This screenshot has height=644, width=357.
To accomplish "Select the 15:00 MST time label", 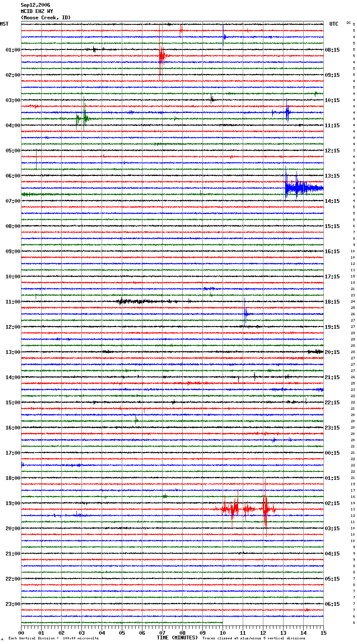I will coord(13,403).
